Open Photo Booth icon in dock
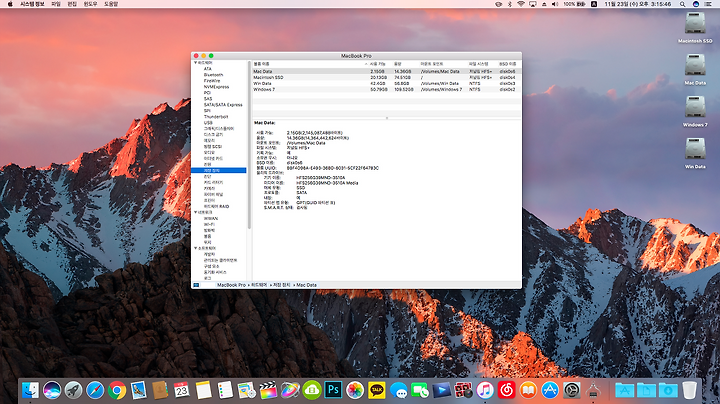The image size is (720, 404). pyautogui.click(x=463, y=390)
